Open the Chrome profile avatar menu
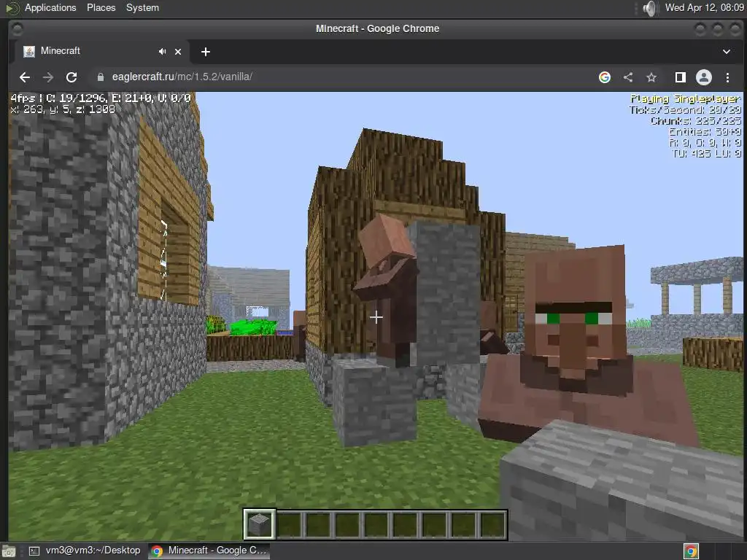 (x=704, y=77)
